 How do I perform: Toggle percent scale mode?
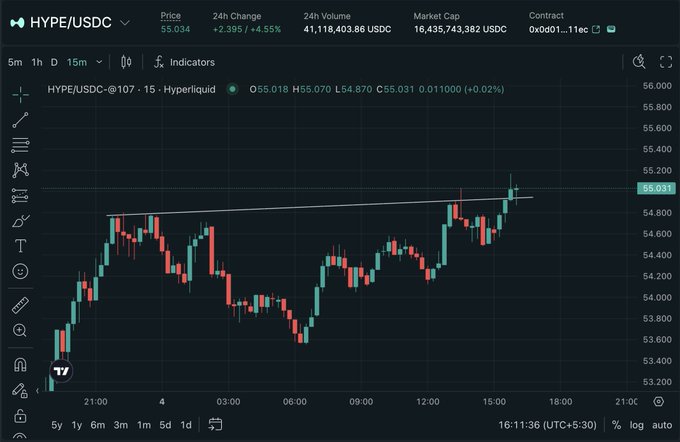click(616, 425)
